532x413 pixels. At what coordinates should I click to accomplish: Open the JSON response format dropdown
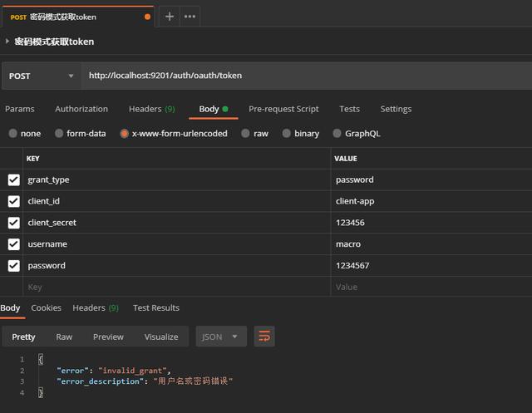click(x=221, y=337)
